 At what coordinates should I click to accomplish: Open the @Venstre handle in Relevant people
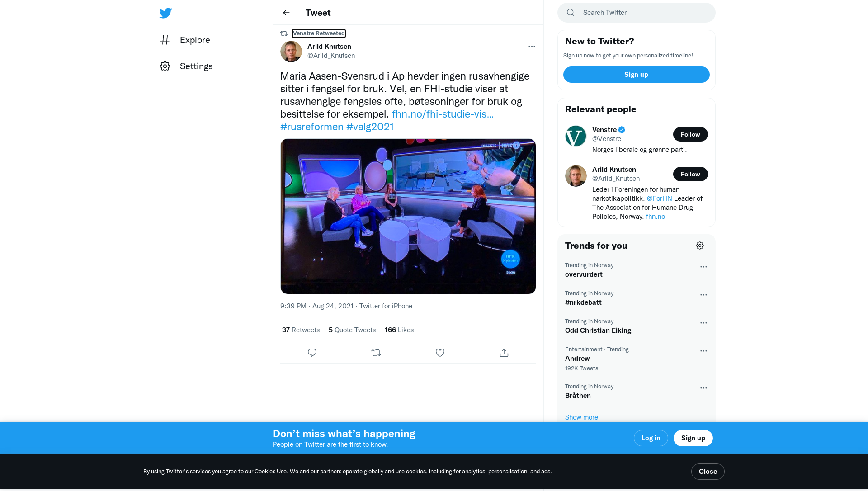[x=607, y=139]
